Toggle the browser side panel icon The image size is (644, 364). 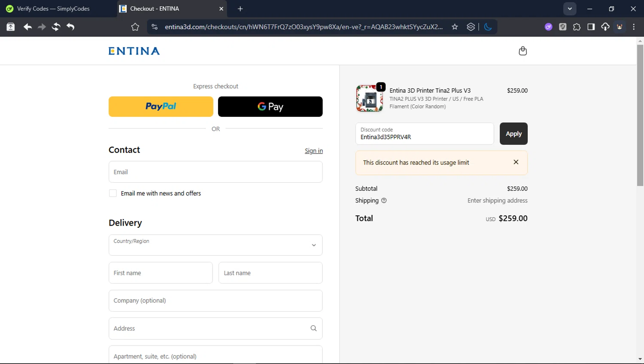pyautogui.click(x=591, y=27)
